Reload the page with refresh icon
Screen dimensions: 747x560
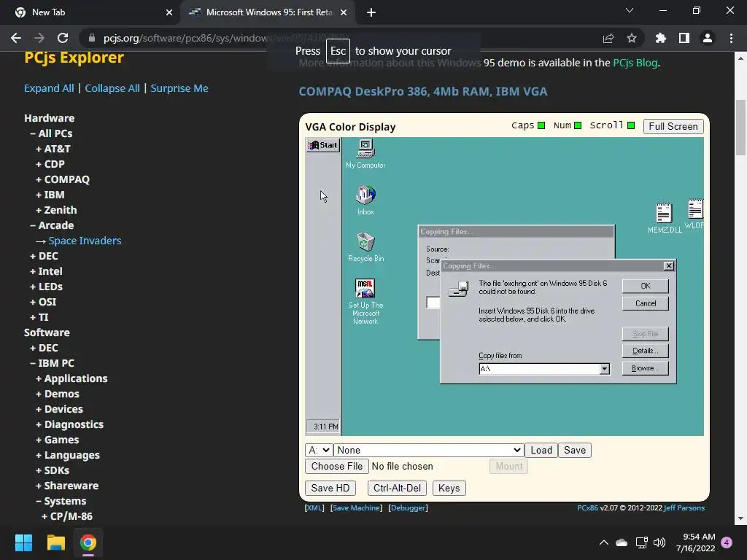pyautogui.click(x=63, y=38)
